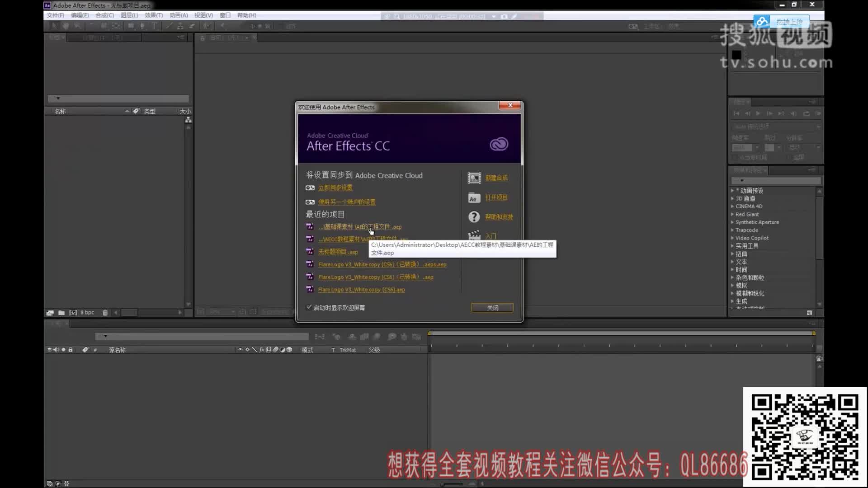Click the 关闭 button in welcome dialog
The height and width of the screenshot is (488, 868).
click(492, 308)
